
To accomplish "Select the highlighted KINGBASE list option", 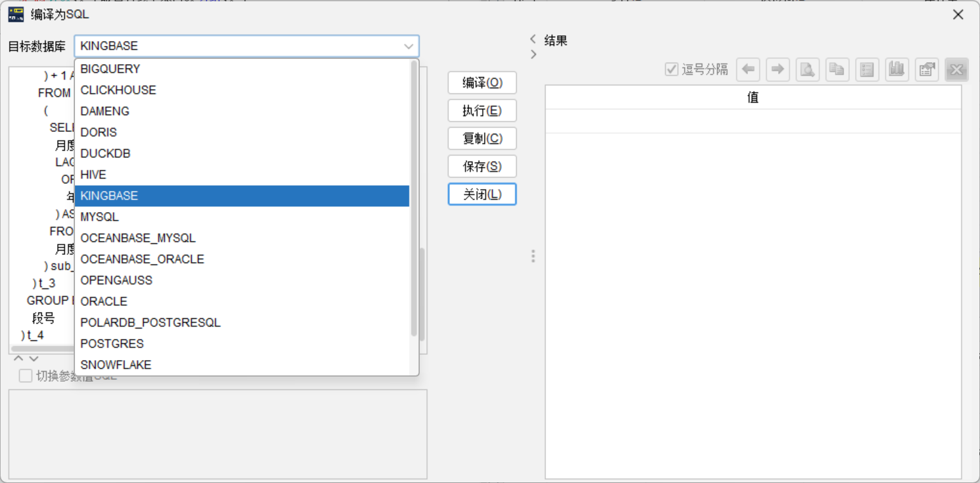I will (242, 196).
